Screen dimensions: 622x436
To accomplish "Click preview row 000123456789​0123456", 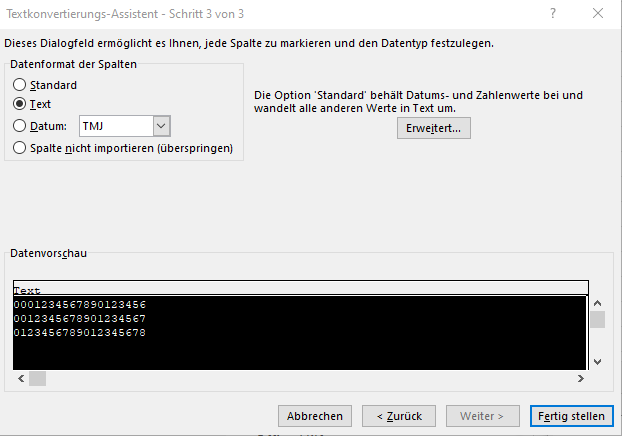I will point(299,304).
